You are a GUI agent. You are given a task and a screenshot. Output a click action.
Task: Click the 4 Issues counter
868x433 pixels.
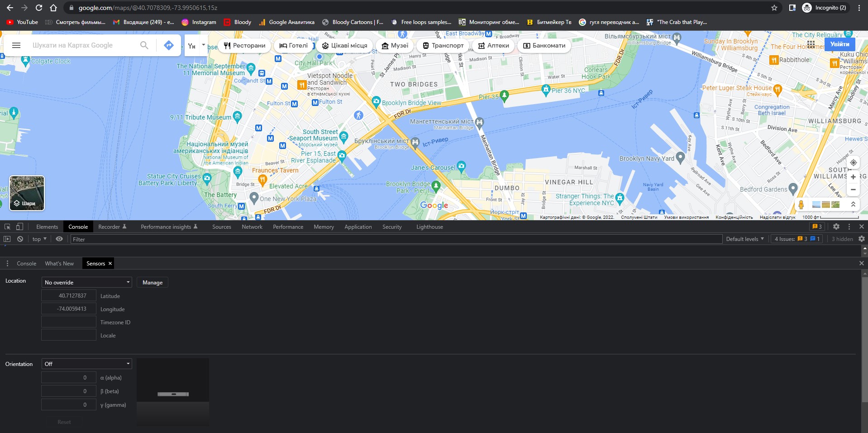tap(797, 239)
